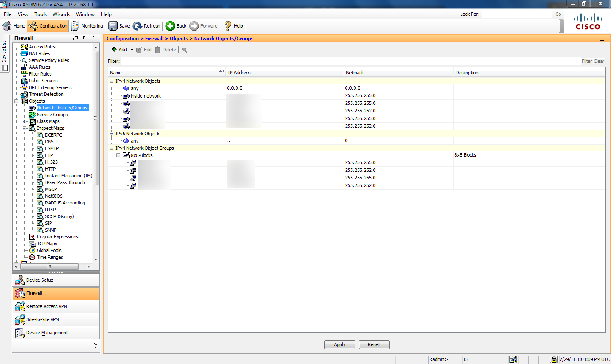
Task: Open the Add dropdown arrow
Action: [x=132, y=50]
